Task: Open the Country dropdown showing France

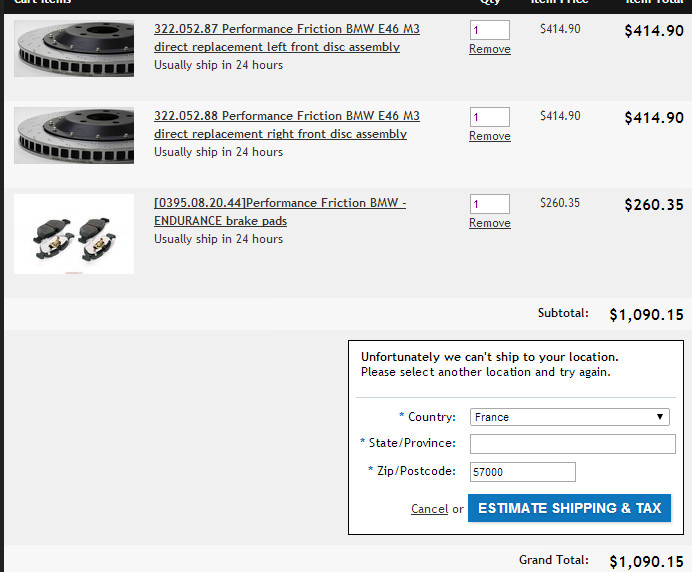Action: pos(569,417)
